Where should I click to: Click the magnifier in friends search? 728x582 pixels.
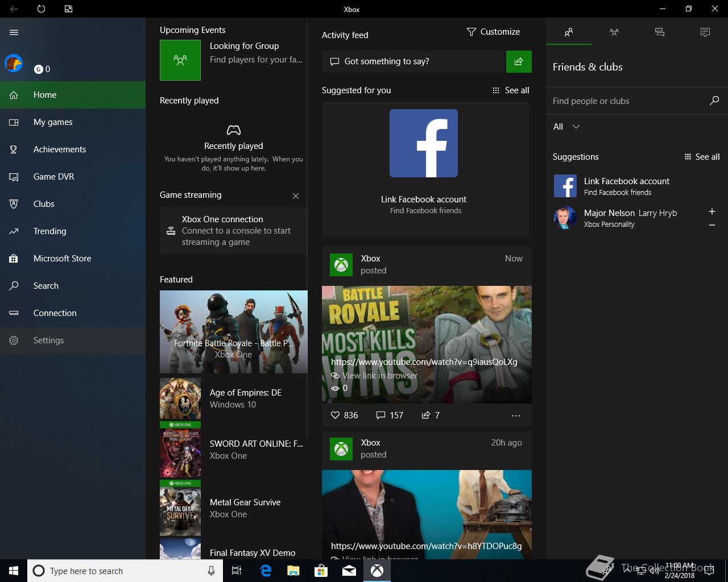pos(714,101)
